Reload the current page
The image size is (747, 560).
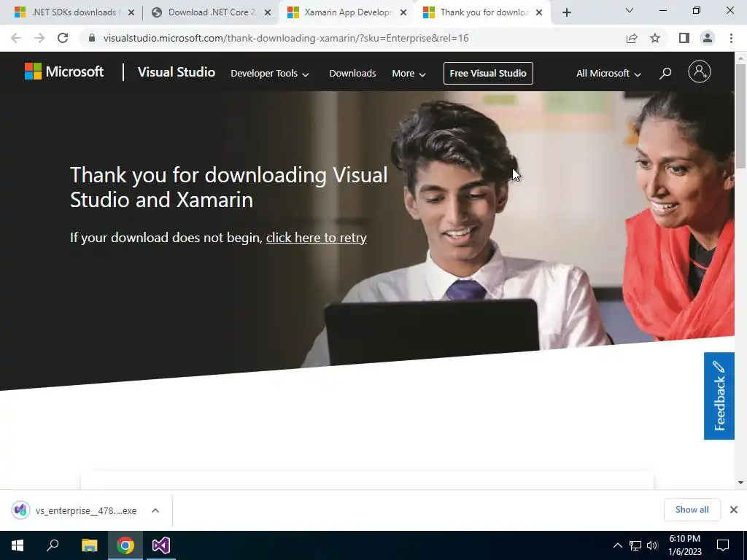click(x=63, y=38)
